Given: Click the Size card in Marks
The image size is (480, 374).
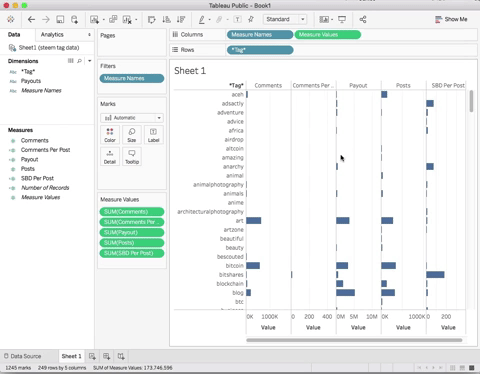Looking at the screenshot, I should pyautogui.click(x=132, y=135).
